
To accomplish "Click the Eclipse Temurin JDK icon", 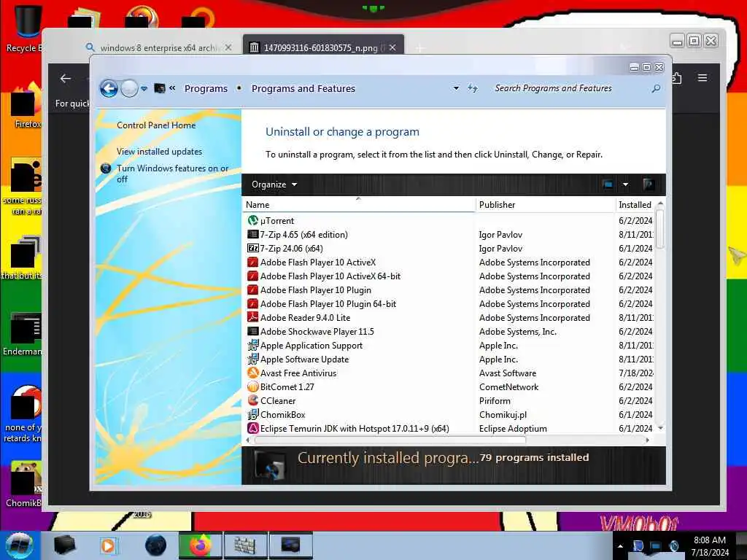I will (253, 427).
